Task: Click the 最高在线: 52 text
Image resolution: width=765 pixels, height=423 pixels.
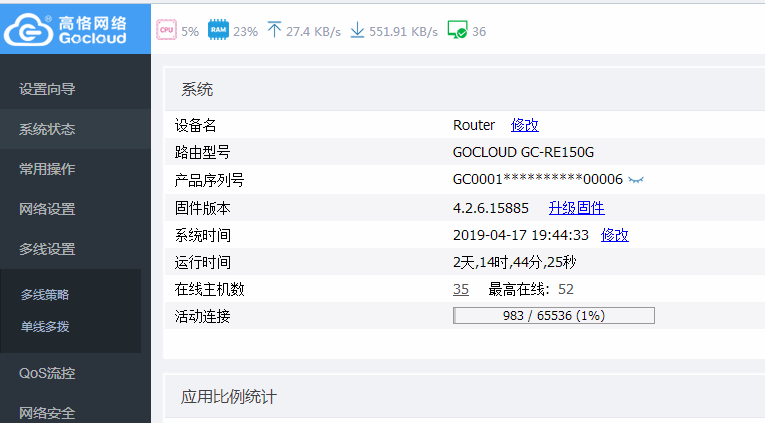Action: [x=531, y=289]
